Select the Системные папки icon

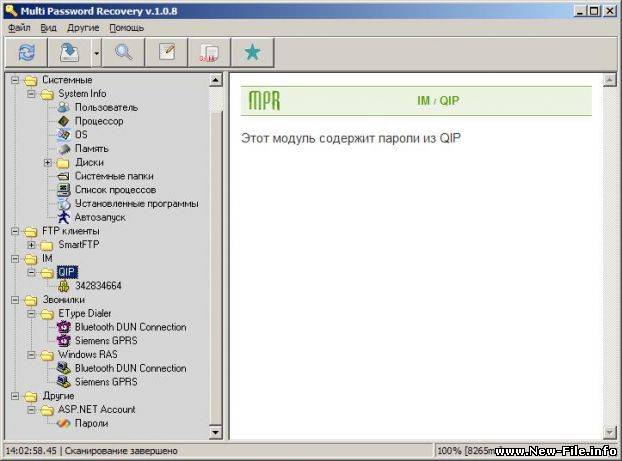pos(63,176)
